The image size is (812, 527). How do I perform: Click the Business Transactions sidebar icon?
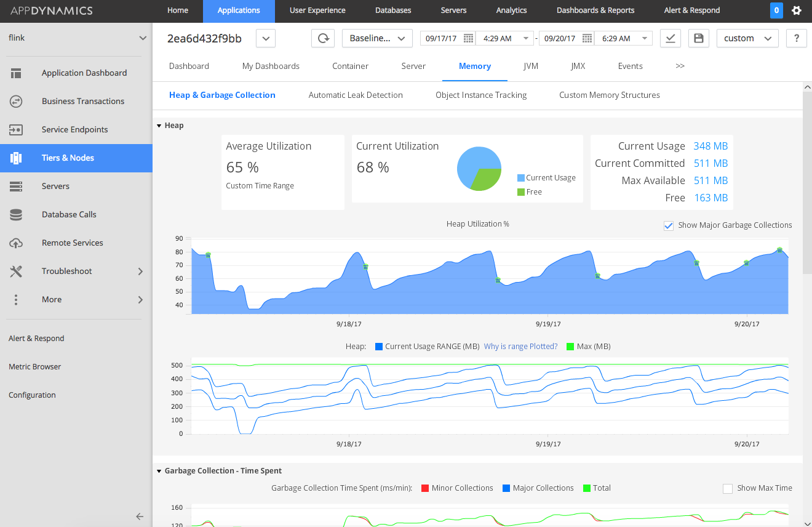[x=16, y=102]
